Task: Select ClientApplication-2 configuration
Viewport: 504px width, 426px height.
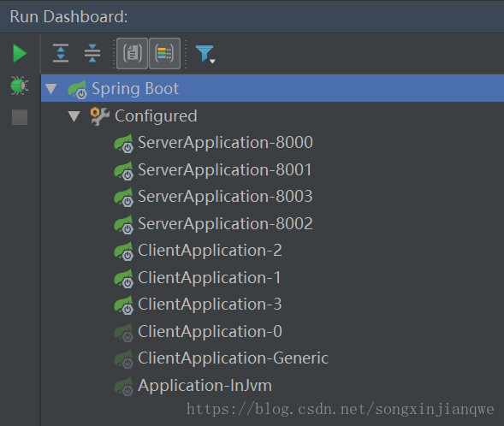Action: tap(210, 251)
